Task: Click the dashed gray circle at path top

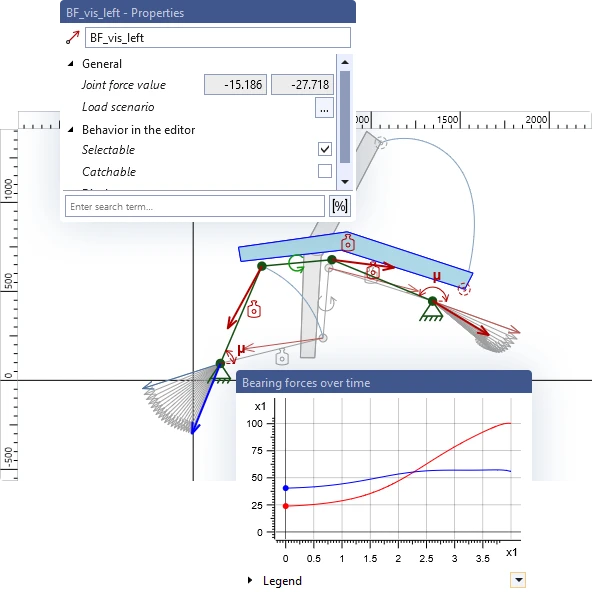Action: click(381, 143)
